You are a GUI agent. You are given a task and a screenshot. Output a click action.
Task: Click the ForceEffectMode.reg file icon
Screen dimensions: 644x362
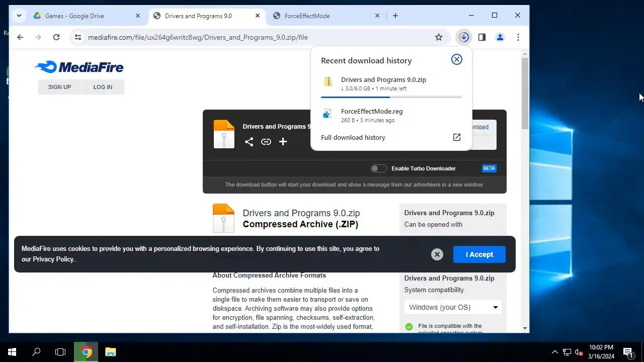[x=327, y=114]
